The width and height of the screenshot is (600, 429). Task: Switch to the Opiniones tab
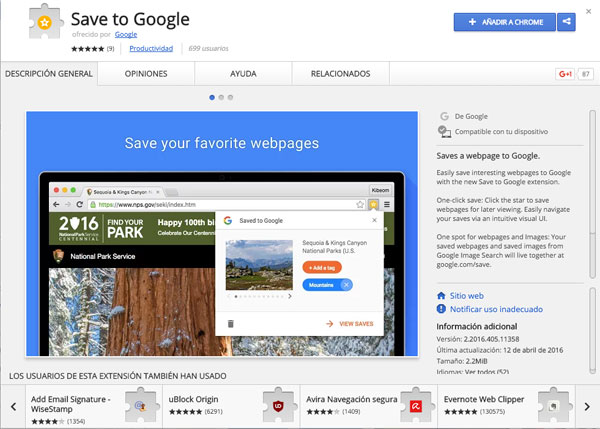tap(146, 74)
